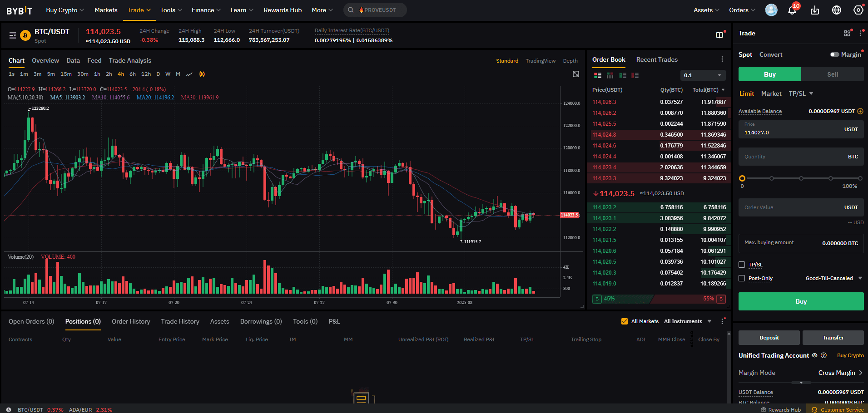Click the quantity slider handle at 0
The height and width of the screenshot is (413, 868).
[x=742, y=178]
